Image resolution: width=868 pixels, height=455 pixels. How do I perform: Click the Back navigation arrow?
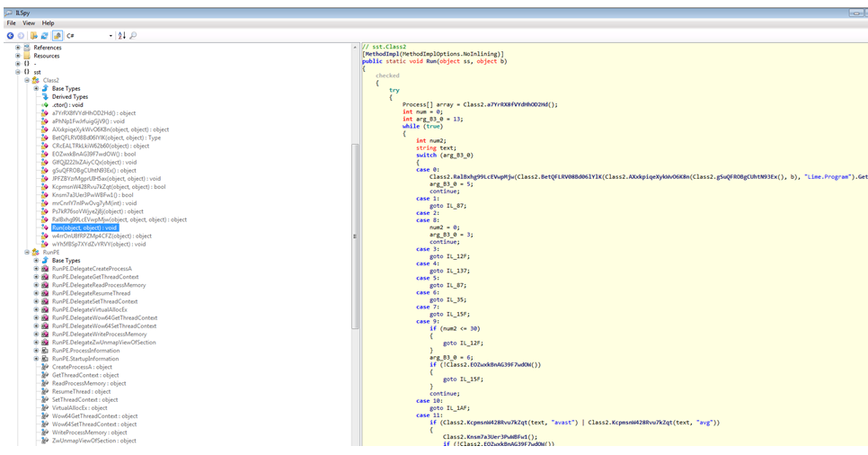10,35
